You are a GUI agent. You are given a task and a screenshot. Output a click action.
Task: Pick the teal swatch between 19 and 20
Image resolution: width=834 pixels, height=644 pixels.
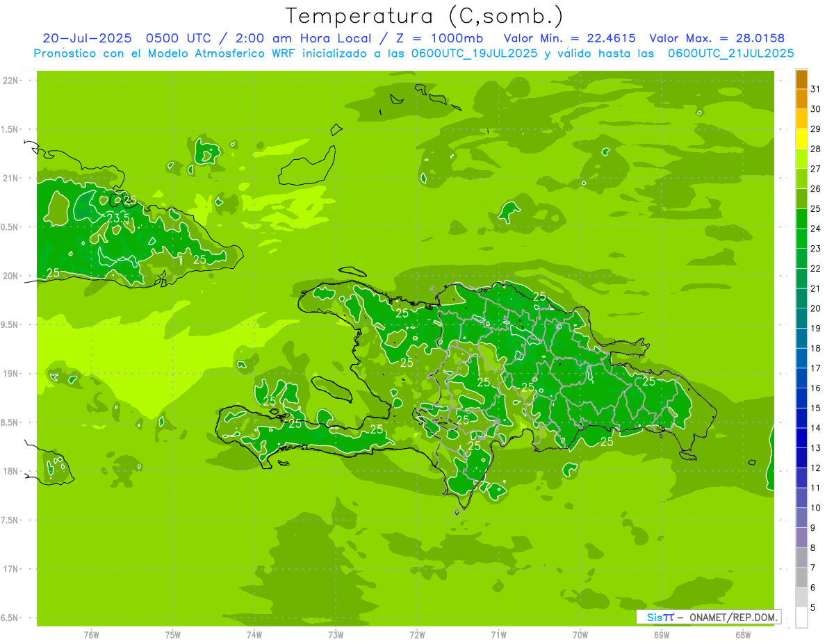(801, 318)
